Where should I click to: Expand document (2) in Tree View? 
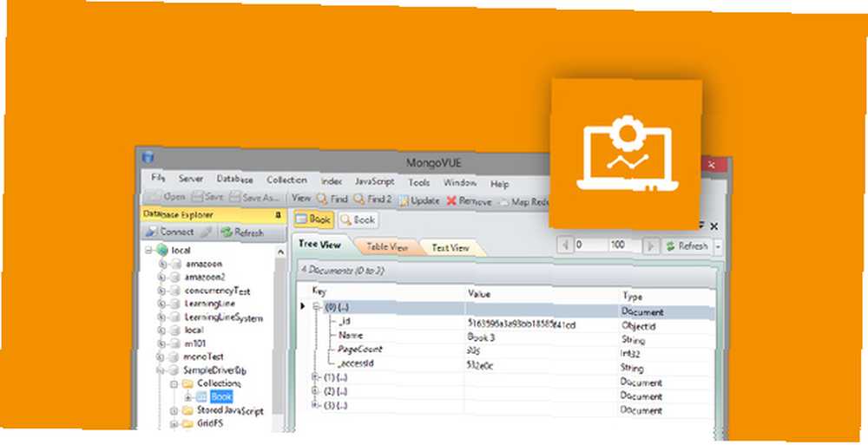(316, 391)
